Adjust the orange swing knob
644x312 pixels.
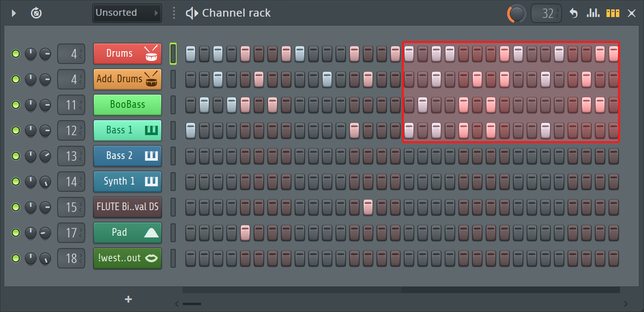[516, 13]
